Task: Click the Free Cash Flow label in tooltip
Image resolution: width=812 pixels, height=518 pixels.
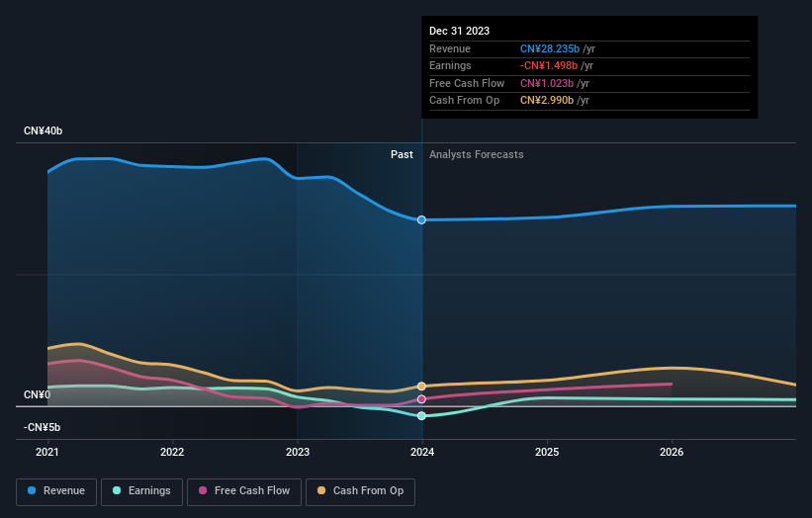Action: (467, 83)
